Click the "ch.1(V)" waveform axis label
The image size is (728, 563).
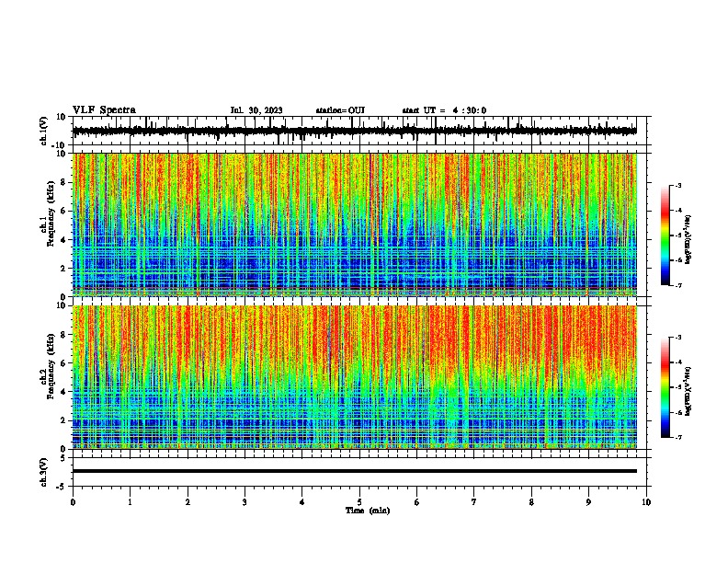(44, 131)
